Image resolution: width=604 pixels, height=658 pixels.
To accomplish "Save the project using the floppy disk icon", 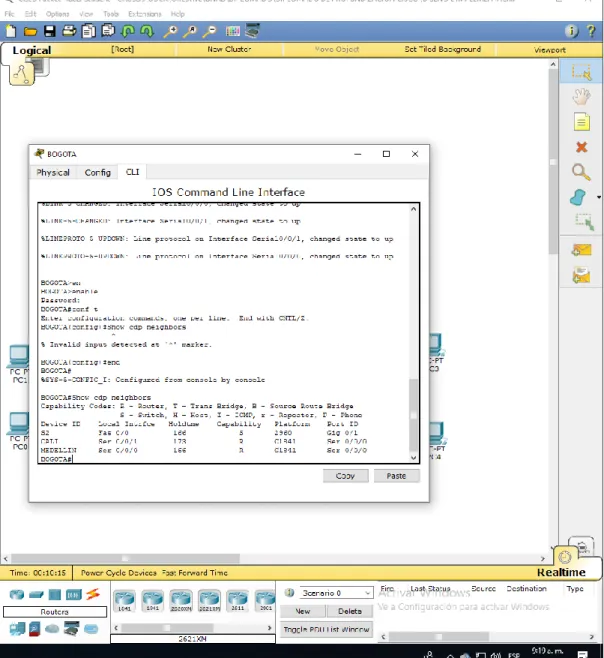I will (50, 31).
